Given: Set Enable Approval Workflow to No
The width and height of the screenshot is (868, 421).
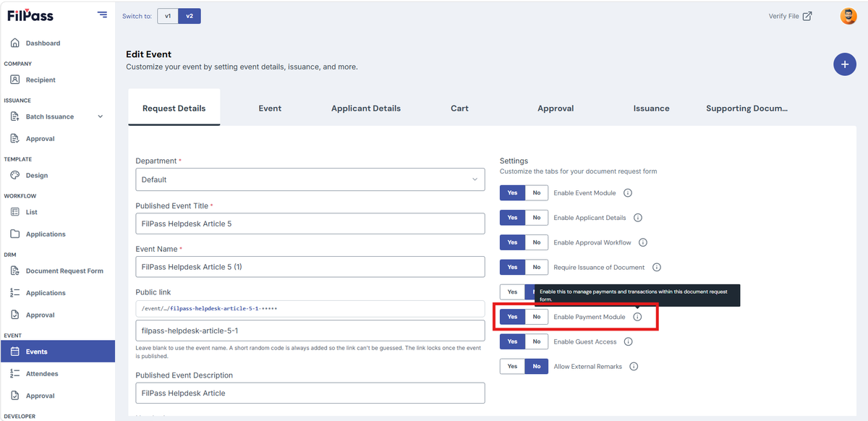Looking at the screenshot, I should 537,242.
